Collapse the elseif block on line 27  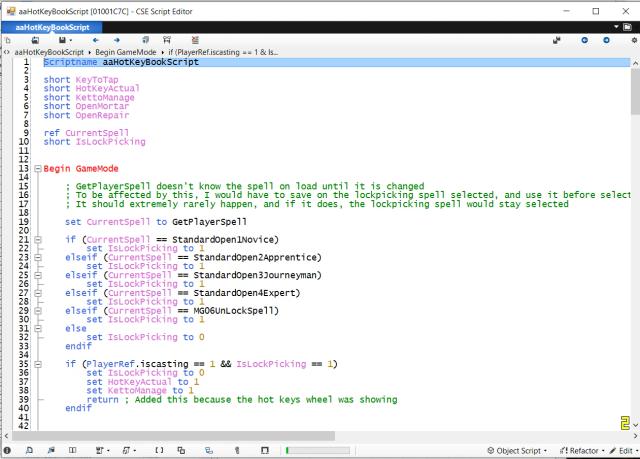click(38, 293)
